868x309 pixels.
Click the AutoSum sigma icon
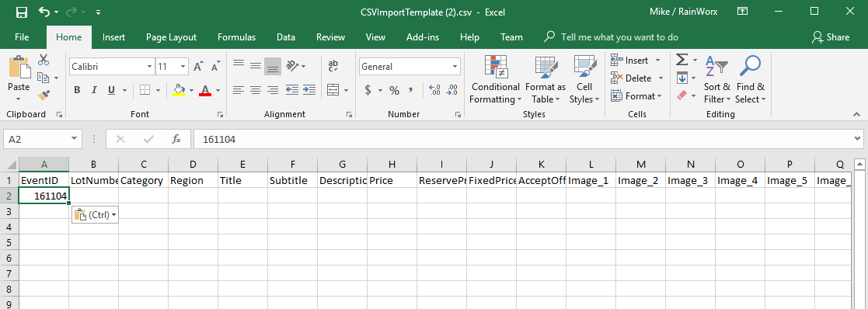tap(682, 60)
